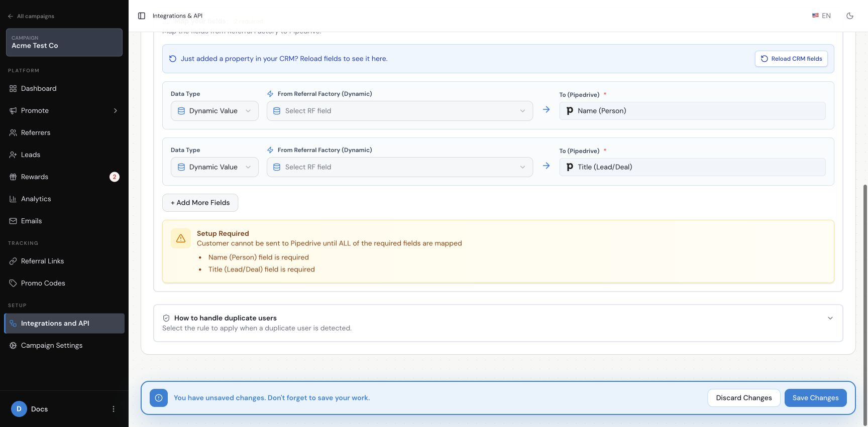Viewport: 868px width, 427px height.
Task: Click Save Changes button
Action: pos(815,398)
